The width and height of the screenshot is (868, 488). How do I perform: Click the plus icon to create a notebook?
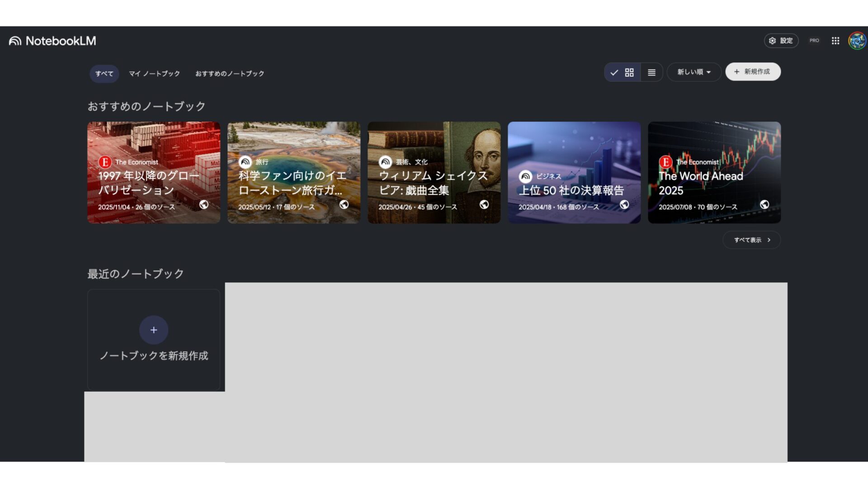(153, 330)
